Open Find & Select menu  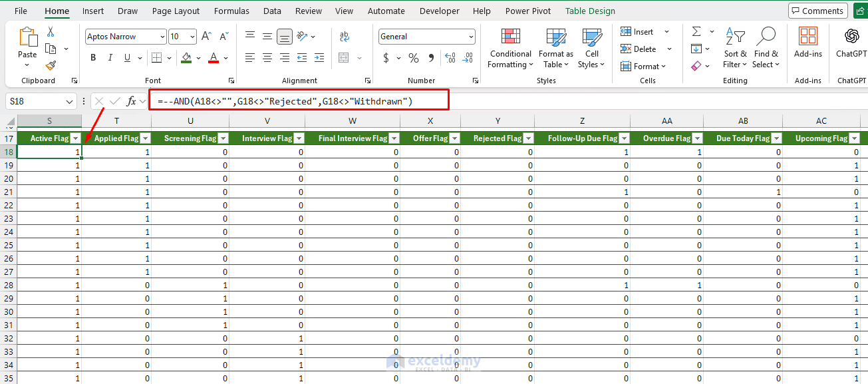(766, 49)
